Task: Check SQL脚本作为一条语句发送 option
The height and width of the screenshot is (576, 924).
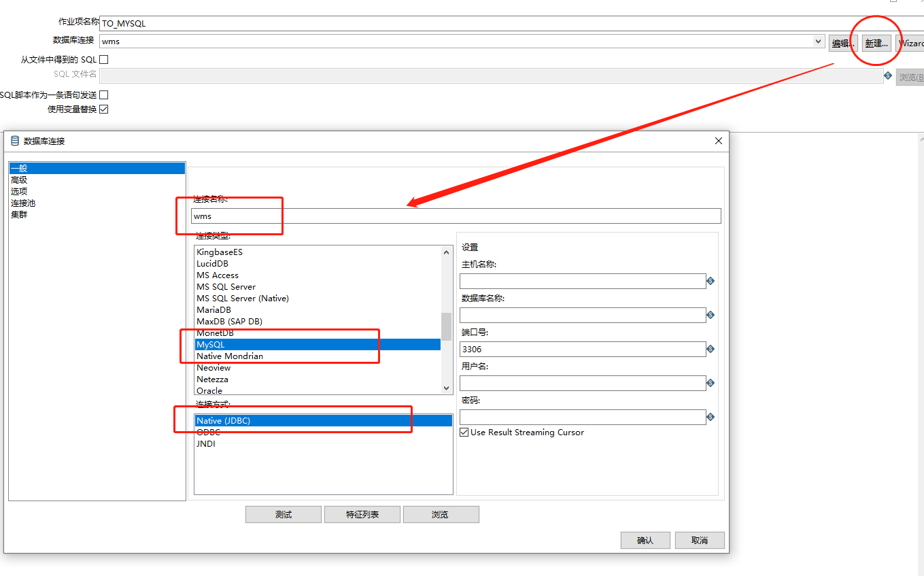Action: click(x=103, y=95)
